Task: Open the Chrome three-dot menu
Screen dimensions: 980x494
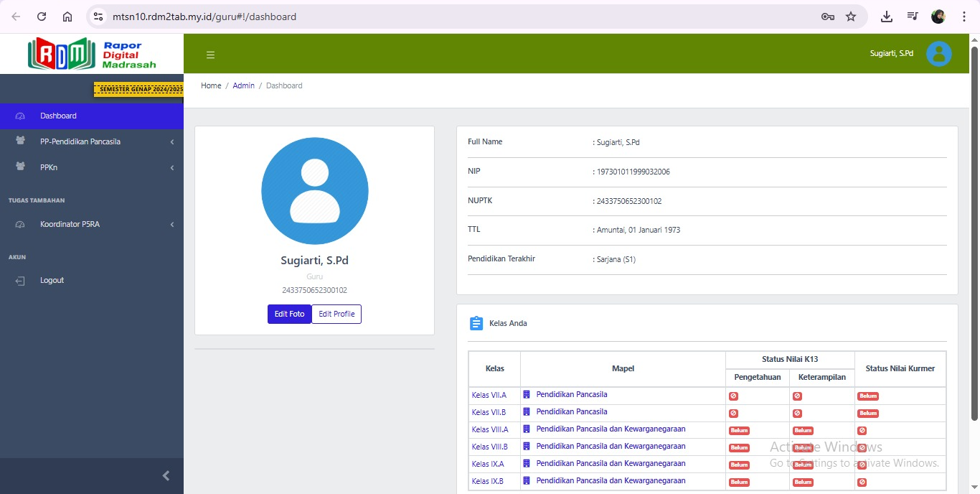Action: click(964, 17)
